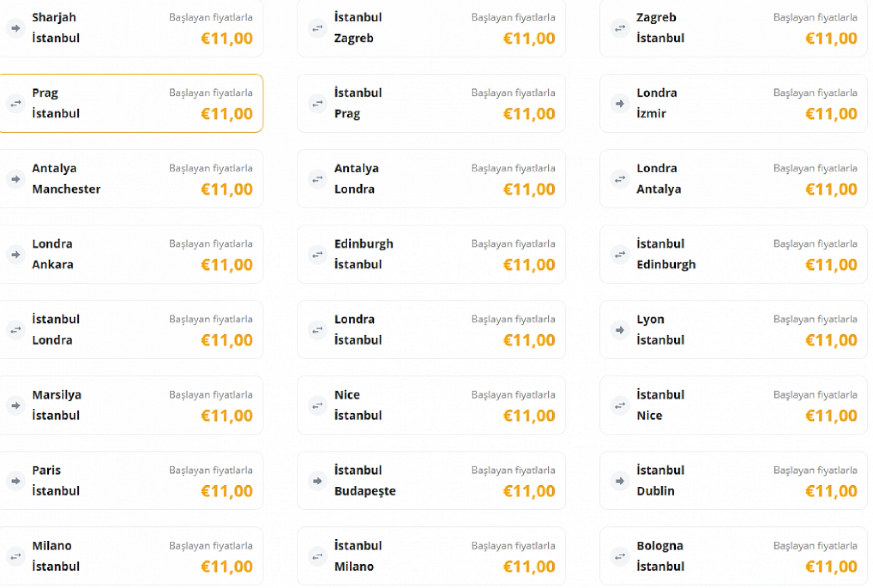
Task: Click round-trip icon on İstanbul–Zagreb card
Action: tap(317, 28)
